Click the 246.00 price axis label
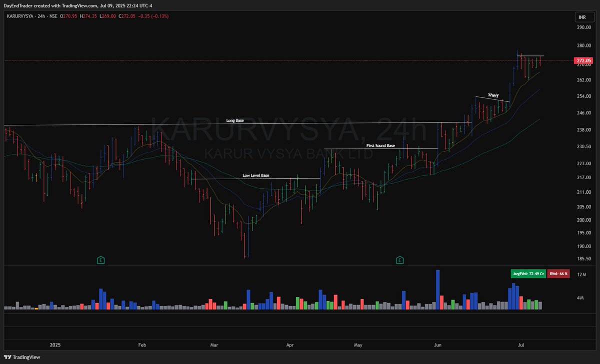This screenshot has height=364, width=600. point(583,113)
